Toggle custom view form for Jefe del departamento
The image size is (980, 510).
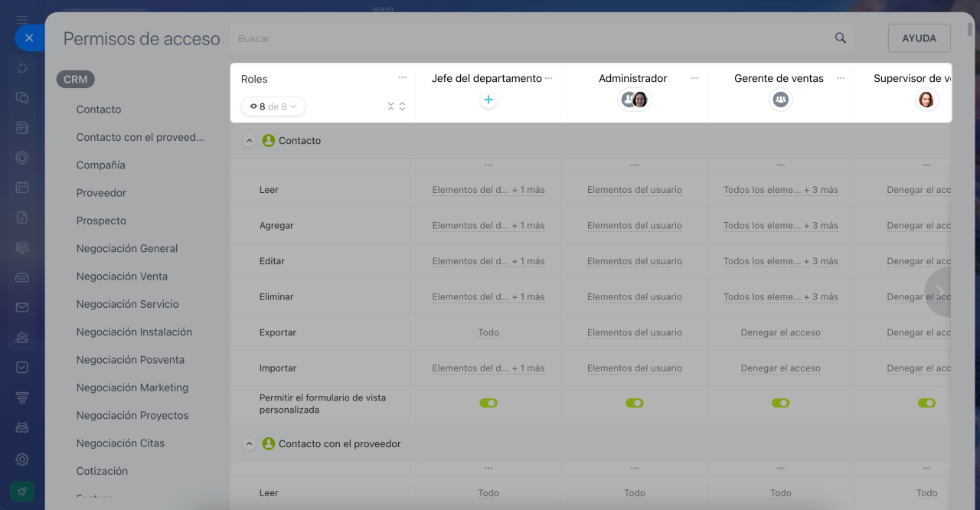[488, 403]
